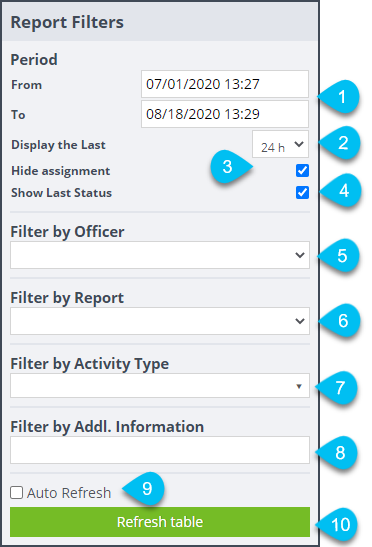The image size is (372, 547).
Task: Open the Display the Last dropdown
Action: 280,144
